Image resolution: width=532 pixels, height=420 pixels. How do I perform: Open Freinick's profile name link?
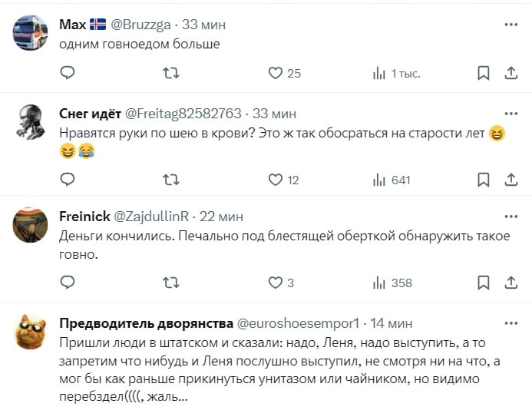pos(84,217)
